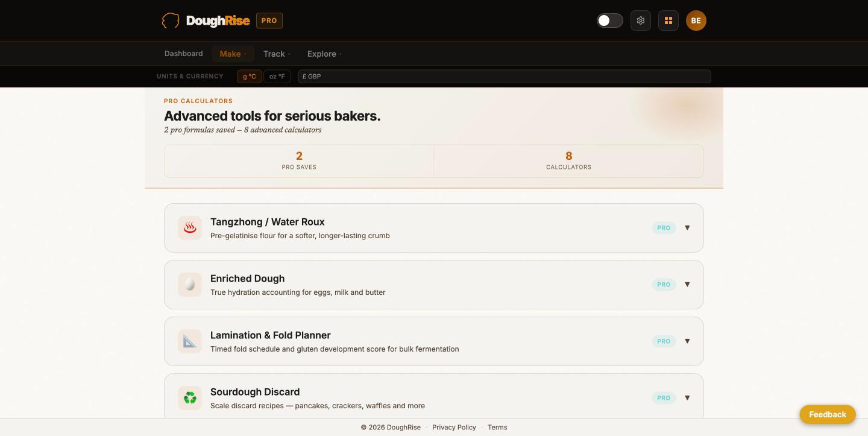This screenshot has width=868, height=436.
Task: Click the 'PRO CALCULATORS' label
Action: click(198, 101)
